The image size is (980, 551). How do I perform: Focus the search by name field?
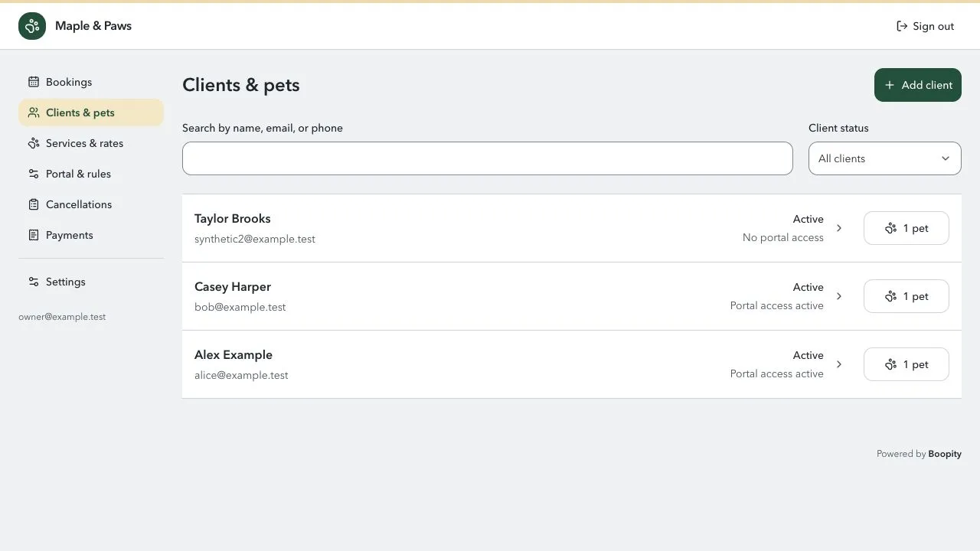[488, 158]
